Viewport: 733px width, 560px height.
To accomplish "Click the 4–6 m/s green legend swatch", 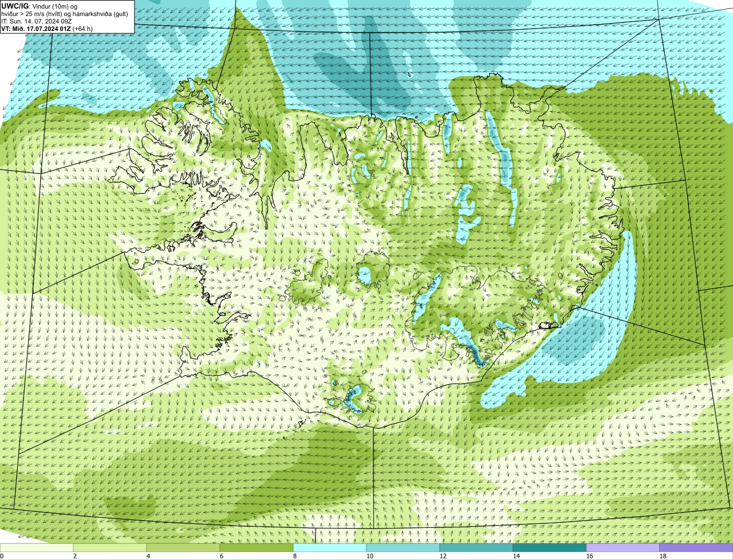I will coord(183,547).
